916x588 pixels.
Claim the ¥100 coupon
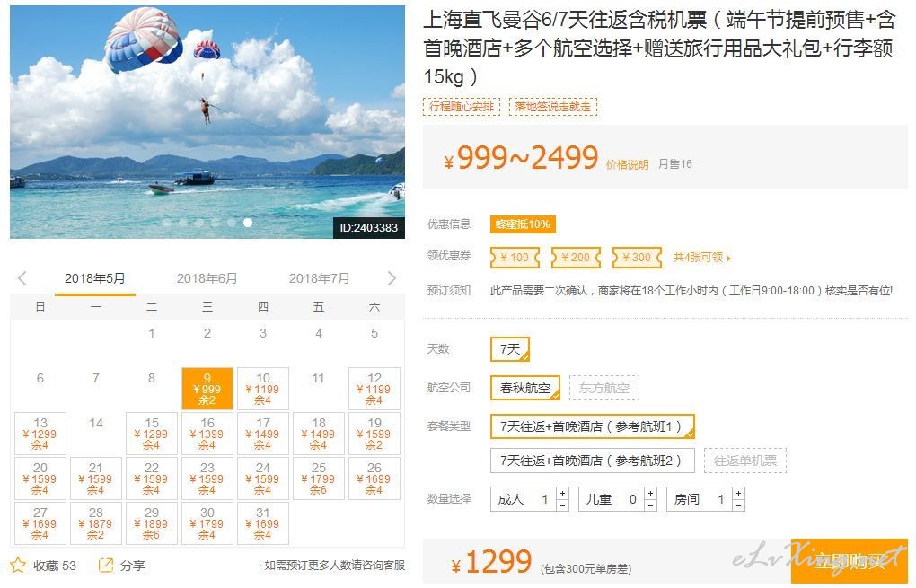[x=515, y=257]
